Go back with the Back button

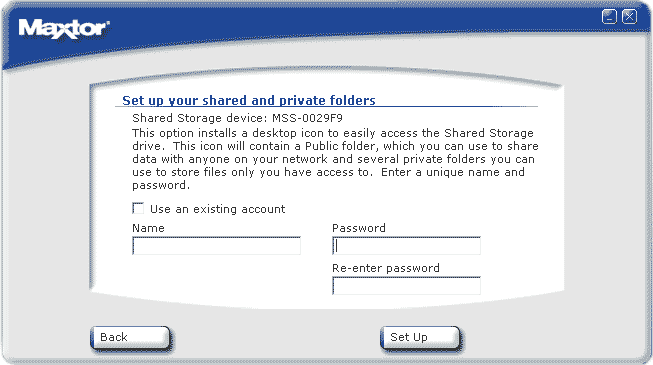point(130,338)
